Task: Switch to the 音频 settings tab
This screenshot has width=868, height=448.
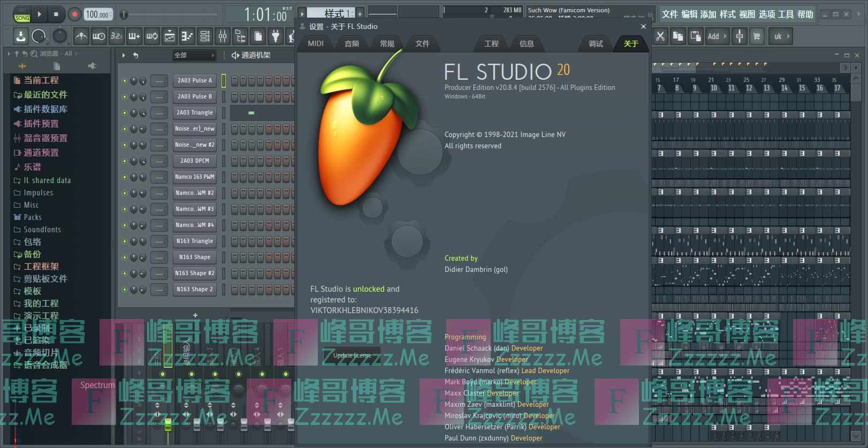Action: coord(352,44)
